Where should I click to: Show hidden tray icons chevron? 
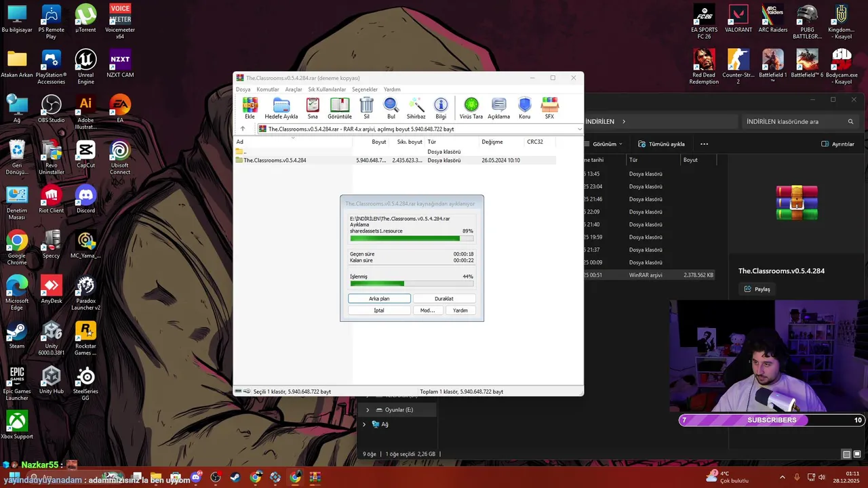pyautogui.click(x=782, y=477)
